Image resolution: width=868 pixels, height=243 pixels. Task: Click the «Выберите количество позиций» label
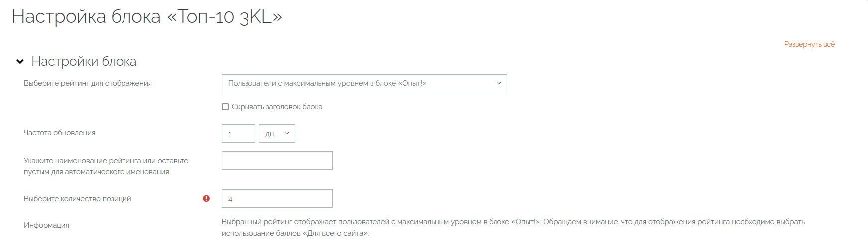click(x=77, y=199)
